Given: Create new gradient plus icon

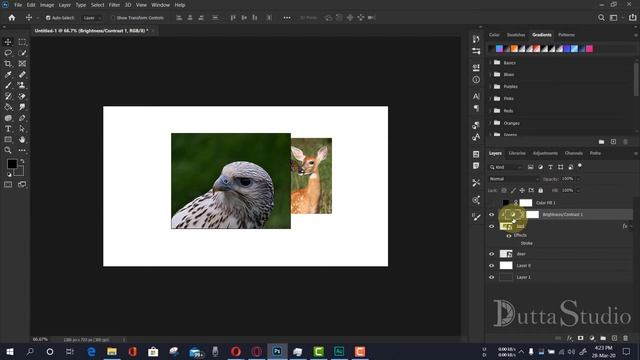Looking at the screenshot, I should [x=613, y=142].
